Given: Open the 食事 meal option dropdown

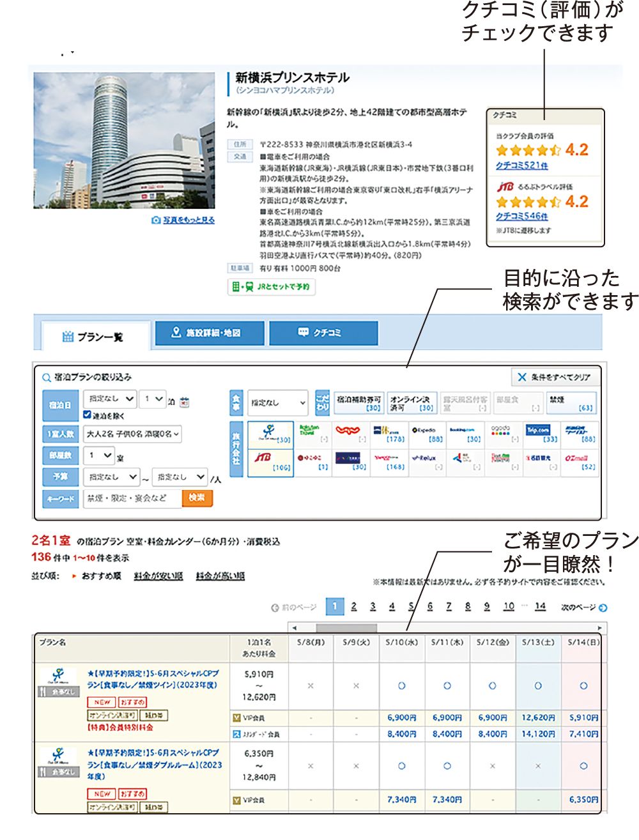Looking at the screenshot, I should pyautogui.click(x=278, y=403).
